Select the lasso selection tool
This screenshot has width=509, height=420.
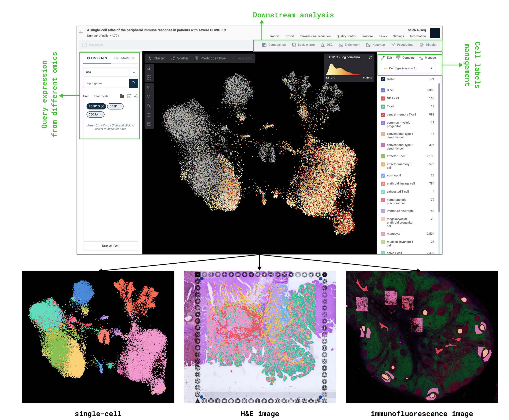tap(149, 68)
